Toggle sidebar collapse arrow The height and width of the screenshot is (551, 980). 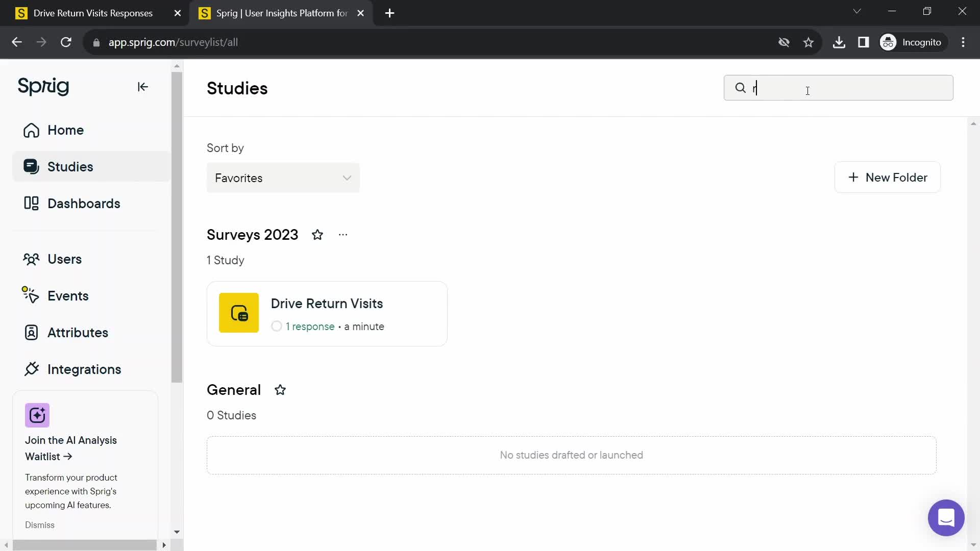click(143, 87)
